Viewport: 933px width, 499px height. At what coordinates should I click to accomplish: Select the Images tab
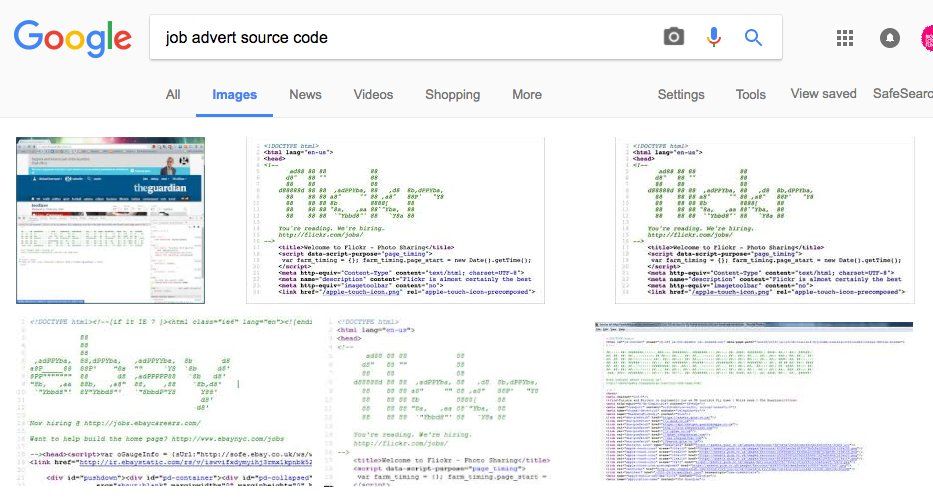(235, 95)
